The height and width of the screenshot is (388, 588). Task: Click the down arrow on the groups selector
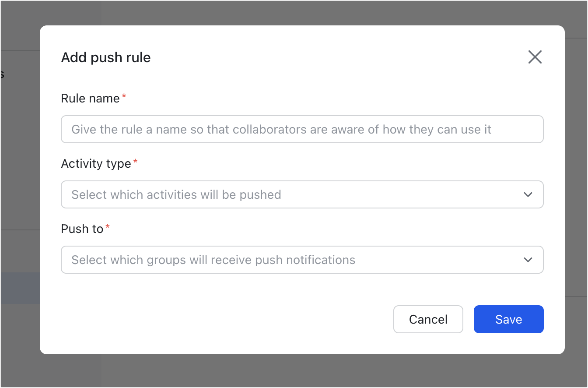pyautogui.click(x=528, y=260)
